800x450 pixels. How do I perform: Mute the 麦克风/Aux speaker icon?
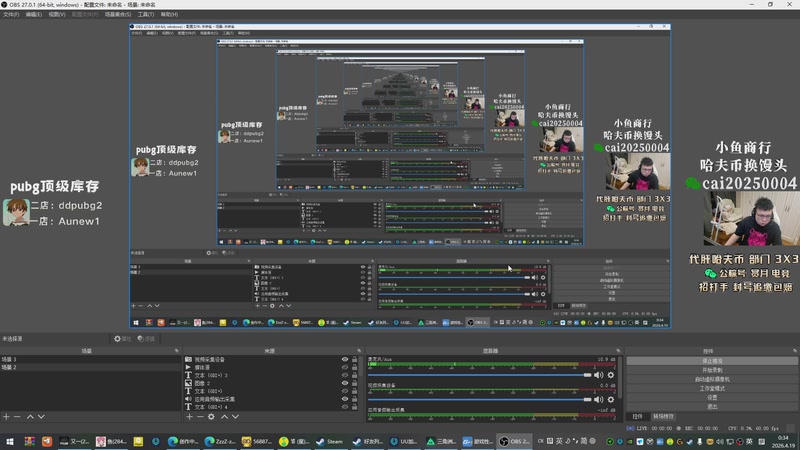tap(598, 375)
